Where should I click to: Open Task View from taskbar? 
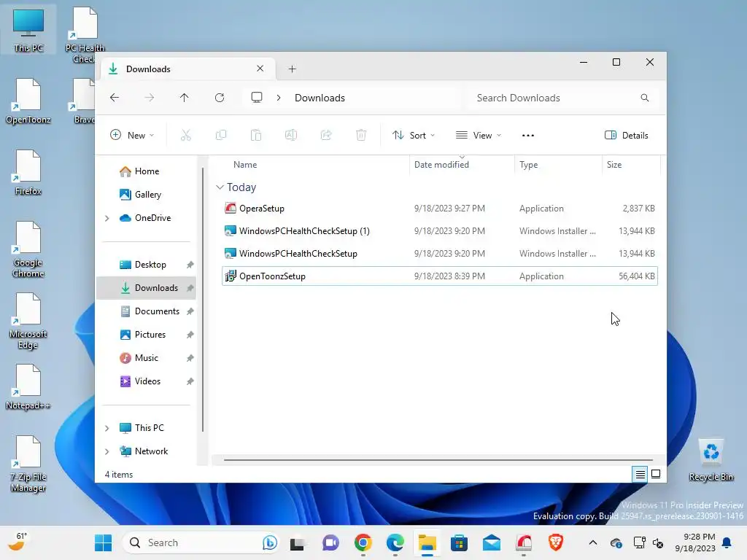coord(298,542)
